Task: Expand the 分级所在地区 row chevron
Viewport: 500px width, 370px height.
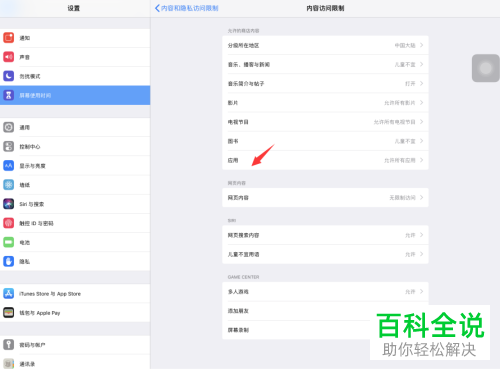Action: tap(422, 45)
